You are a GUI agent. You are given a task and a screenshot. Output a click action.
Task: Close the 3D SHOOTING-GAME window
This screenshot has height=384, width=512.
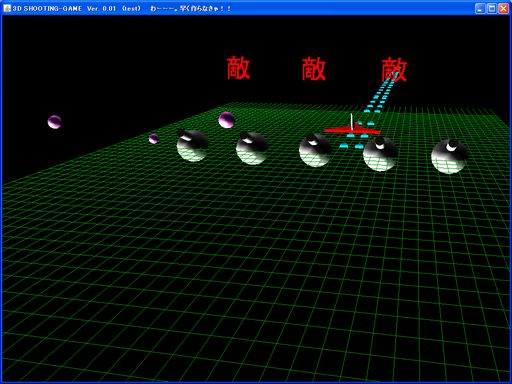click(503, 9)
